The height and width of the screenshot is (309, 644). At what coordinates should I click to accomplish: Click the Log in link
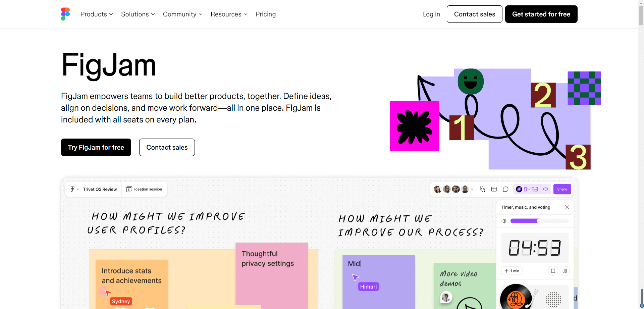[x=431, y=14]
